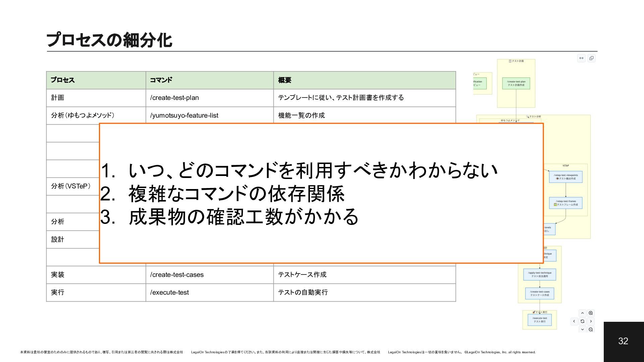Click the copy icon above the diagram
The height and width of the screenshot is (362, 644).
(591, 58)
